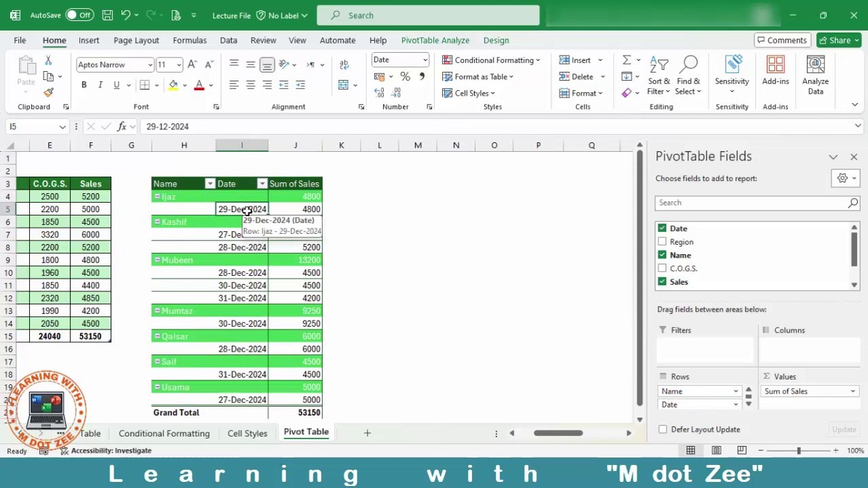Click the Center align icon
The width and height of the screenshot is (868, 488).
click(x=250, y=85)
